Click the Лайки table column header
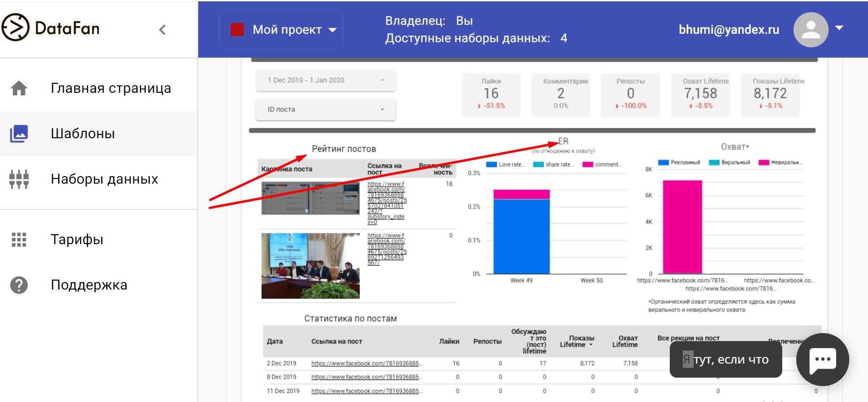The image size is (868, 402). pyautogui.click(x=449, y=341)
